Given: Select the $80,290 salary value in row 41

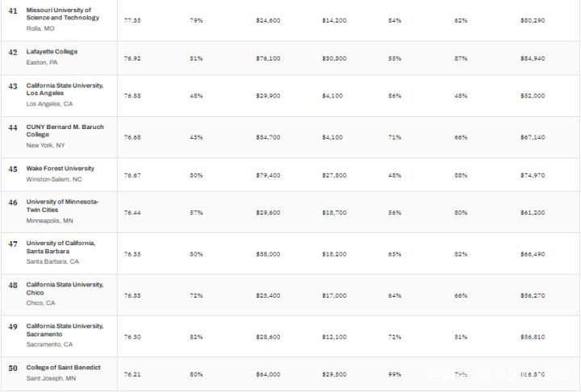Looking at the screenshot, I should click(533, 20).
